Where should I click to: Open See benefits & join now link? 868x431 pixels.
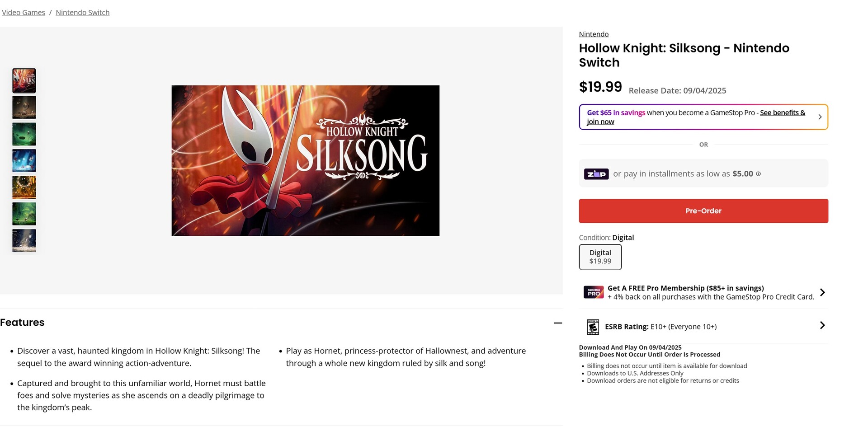tap(782, 113)
